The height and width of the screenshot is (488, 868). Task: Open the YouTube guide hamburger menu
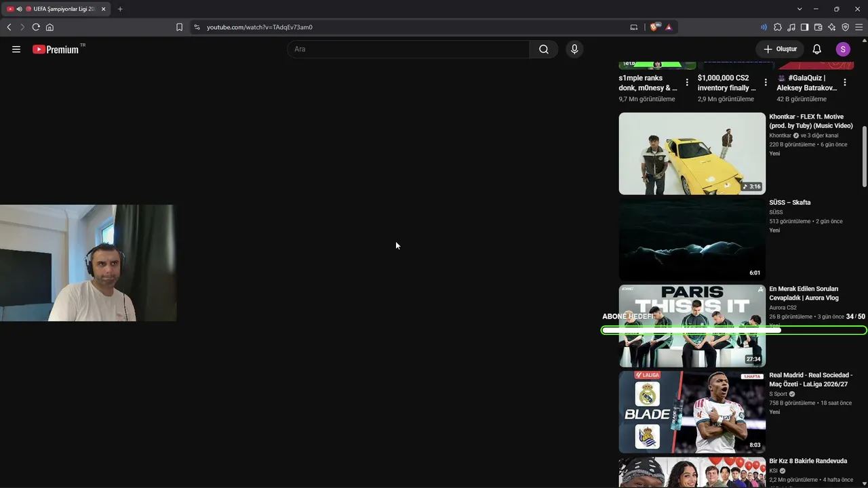pos(16,49)
